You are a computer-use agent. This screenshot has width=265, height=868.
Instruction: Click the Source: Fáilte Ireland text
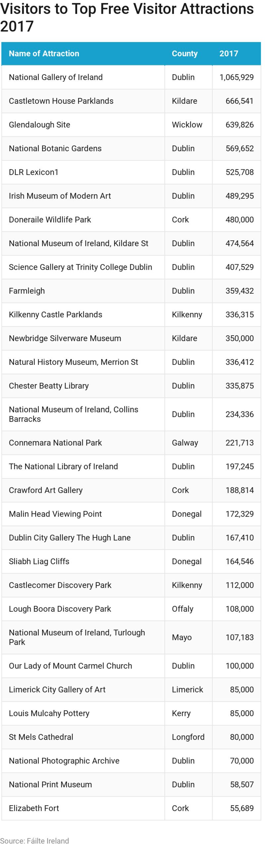pos(34,841)
